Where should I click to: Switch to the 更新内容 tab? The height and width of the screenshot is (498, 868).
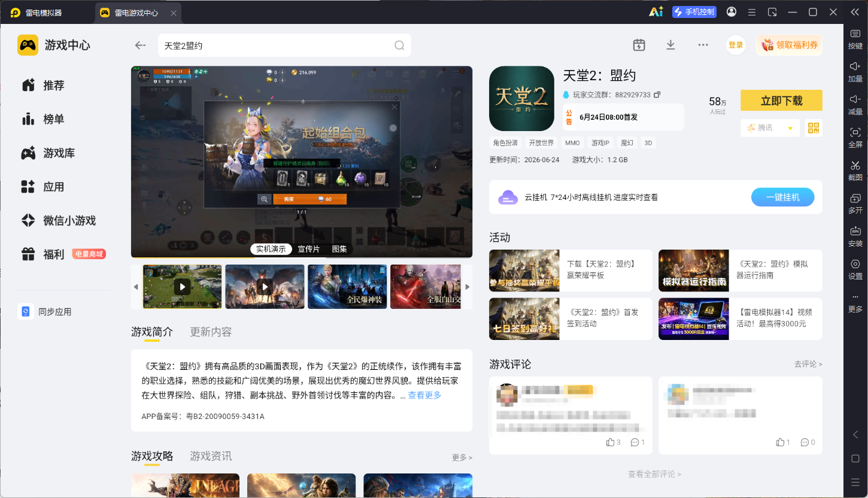(211, 332)
